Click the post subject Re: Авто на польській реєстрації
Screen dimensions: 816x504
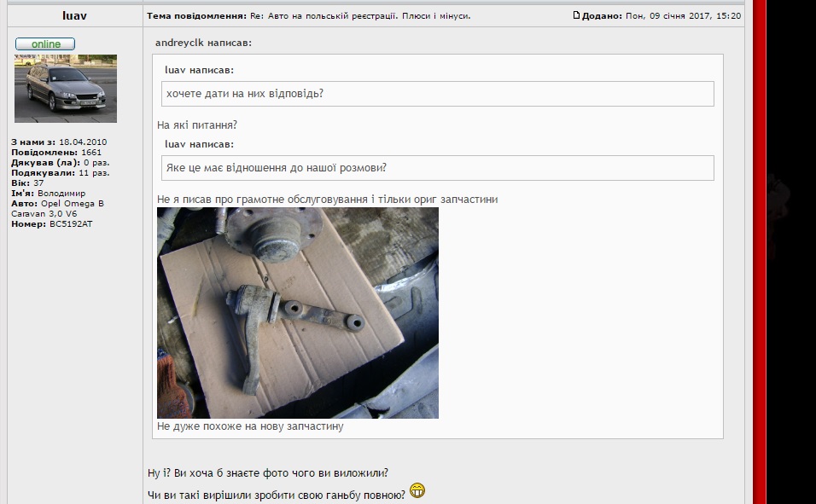point(360,16)
